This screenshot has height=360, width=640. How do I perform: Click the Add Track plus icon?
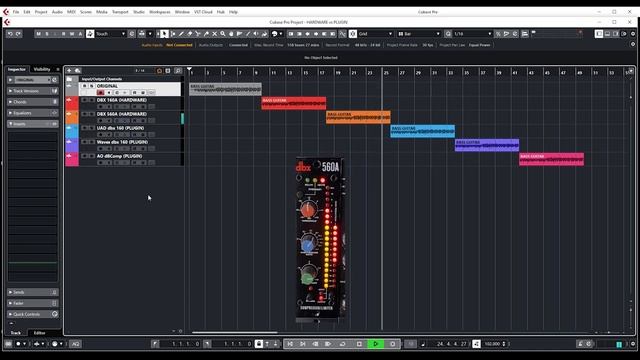(x=69, y=71)
